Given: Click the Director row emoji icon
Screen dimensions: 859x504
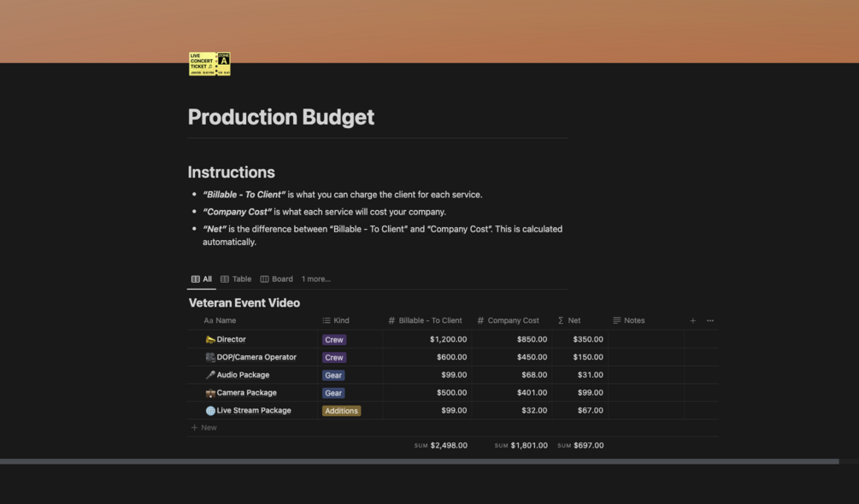Looking at the screenshot, I should [x=210, y=340].
